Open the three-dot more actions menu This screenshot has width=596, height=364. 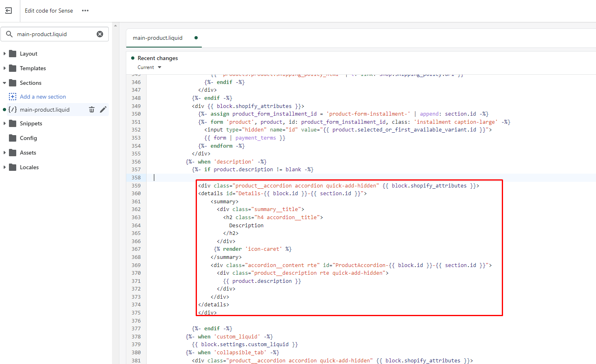coord(85,11)
